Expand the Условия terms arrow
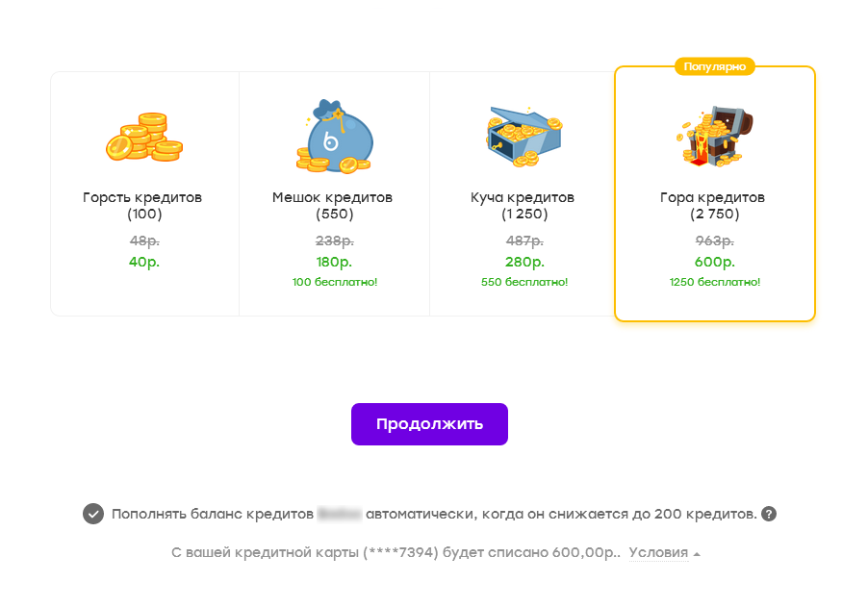The height and width of the screenshot is (608, 868). pyautogui.click(x=697, y=554)
